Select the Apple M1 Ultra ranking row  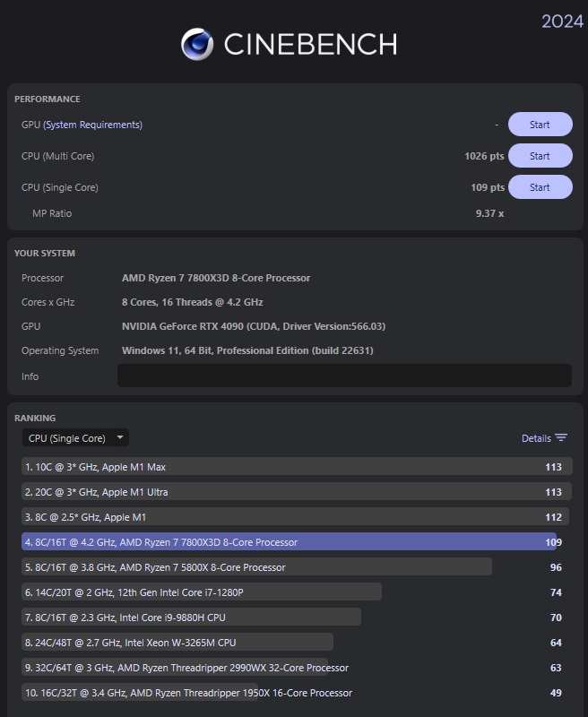point(297,491)
